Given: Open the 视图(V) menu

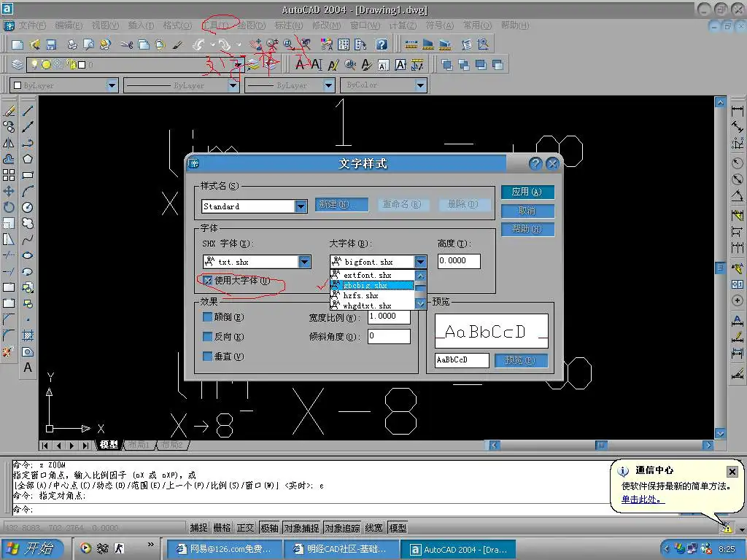Looking at the screenshot, I should point(105,26).
